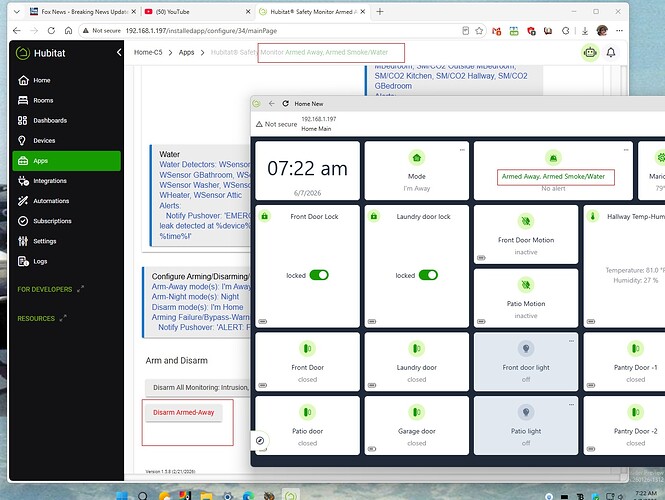Image resolution: width=665 pixels, height=500 pixels.
Task: Click the robot assistant icon in header
Action: [590, 53]
